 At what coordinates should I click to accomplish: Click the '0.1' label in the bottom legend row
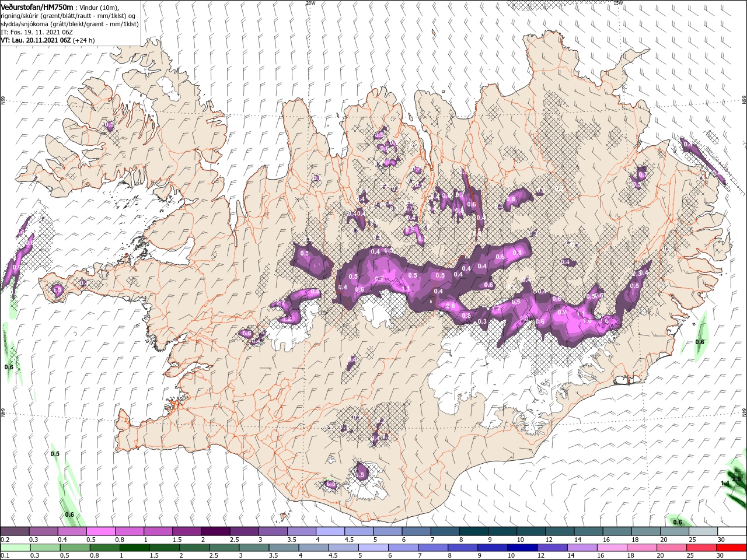pyautogui.click(x=4, y=556)
